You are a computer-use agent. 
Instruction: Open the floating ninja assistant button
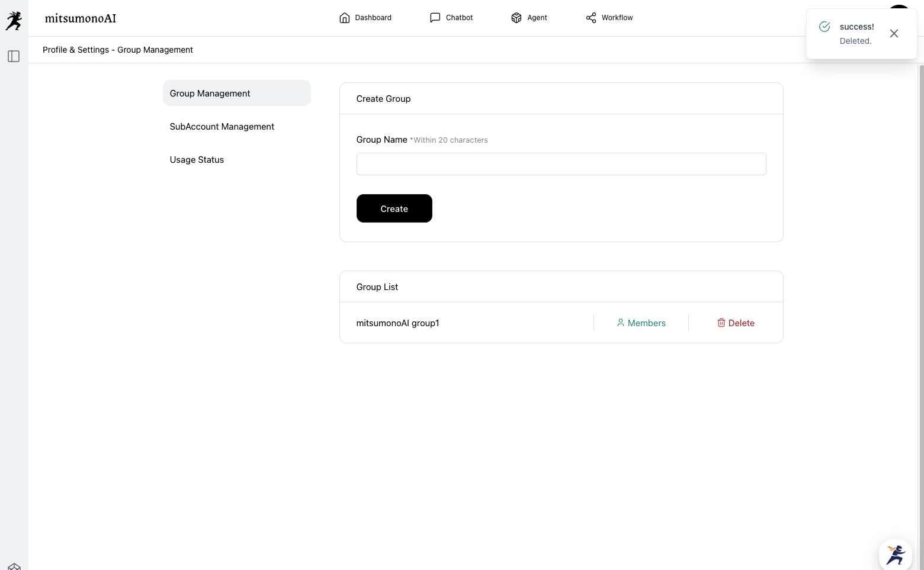coord(895,555)
